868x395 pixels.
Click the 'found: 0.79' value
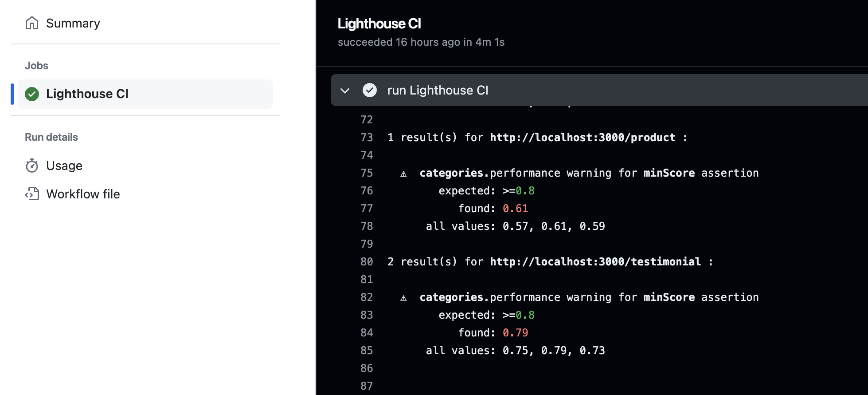pyautogui.click(x=515, y=333)
